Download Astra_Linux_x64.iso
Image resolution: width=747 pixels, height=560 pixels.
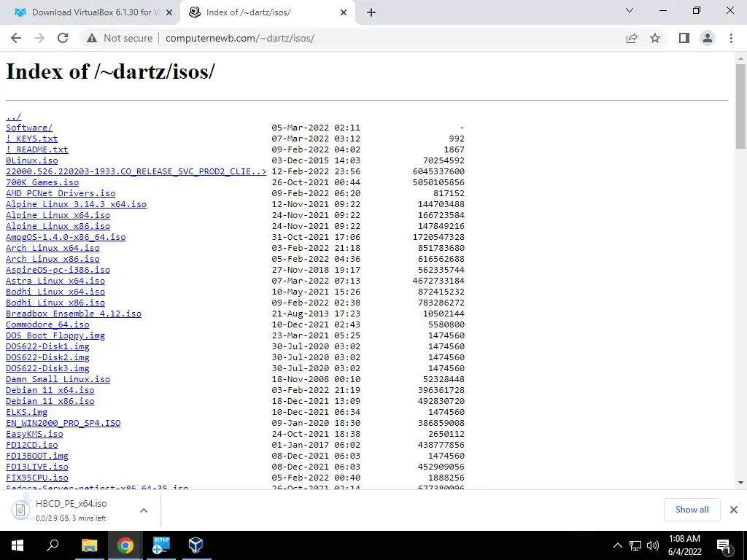(55, 281)
